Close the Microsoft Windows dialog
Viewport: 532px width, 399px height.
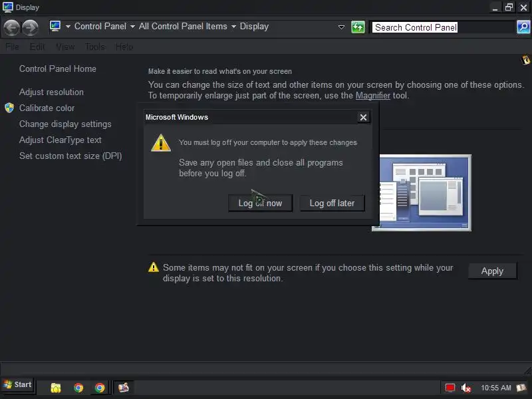point(363,118)
